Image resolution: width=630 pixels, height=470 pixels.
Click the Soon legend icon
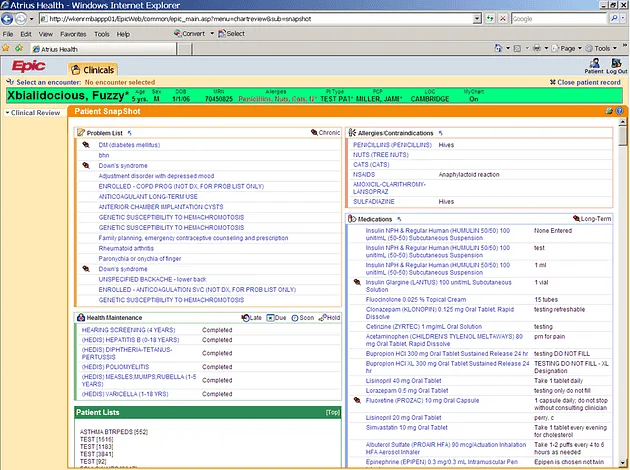(x=295, y=318)
